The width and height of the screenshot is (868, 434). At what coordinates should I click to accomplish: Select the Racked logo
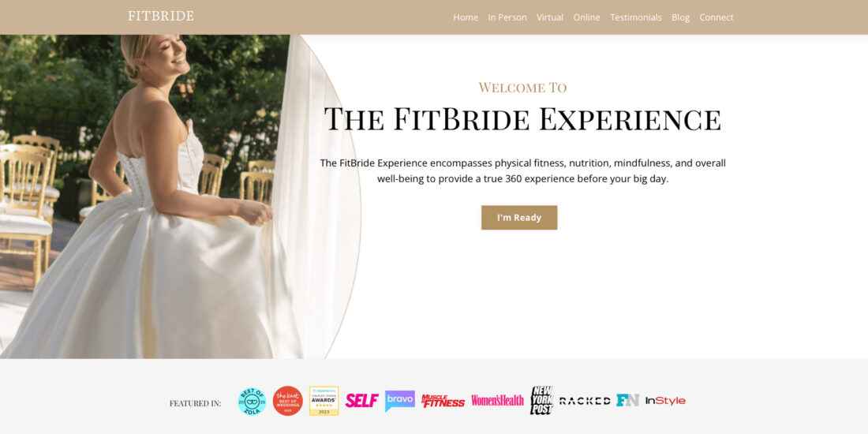(585, 401)
